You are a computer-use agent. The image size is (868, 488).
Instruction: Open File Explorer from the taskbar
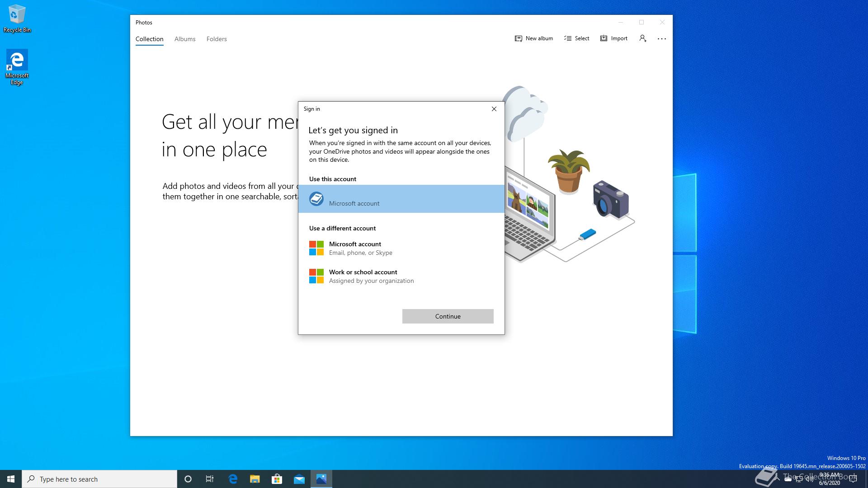coord(255,479)
